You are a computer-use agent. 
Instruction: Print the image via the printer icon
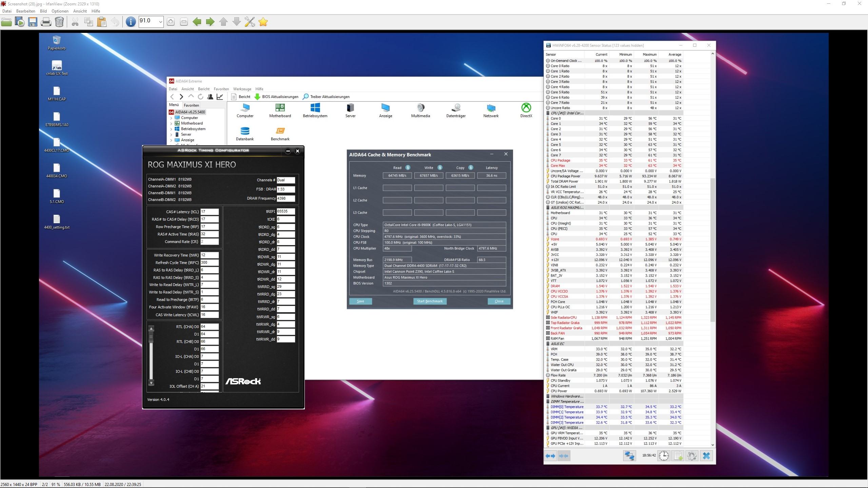pyautogui.click(x=46, y=22)
